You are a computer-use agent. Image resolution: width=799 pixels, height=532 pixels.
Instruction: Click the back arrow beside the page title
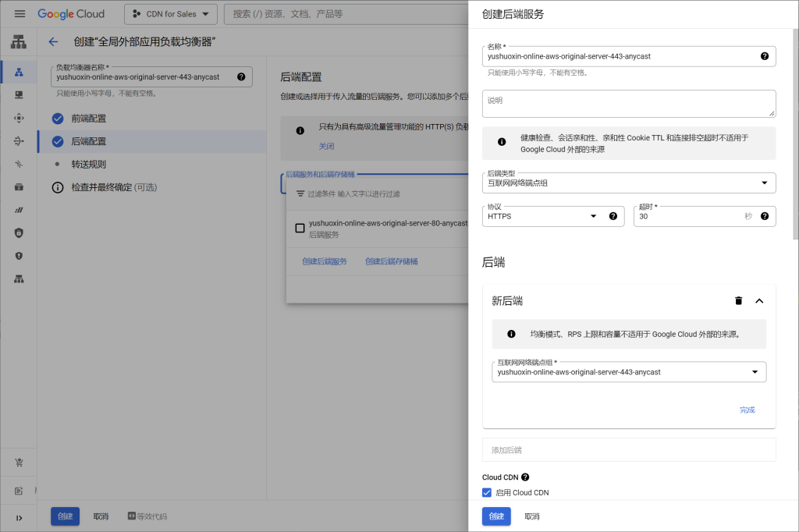tap(53, 42)
